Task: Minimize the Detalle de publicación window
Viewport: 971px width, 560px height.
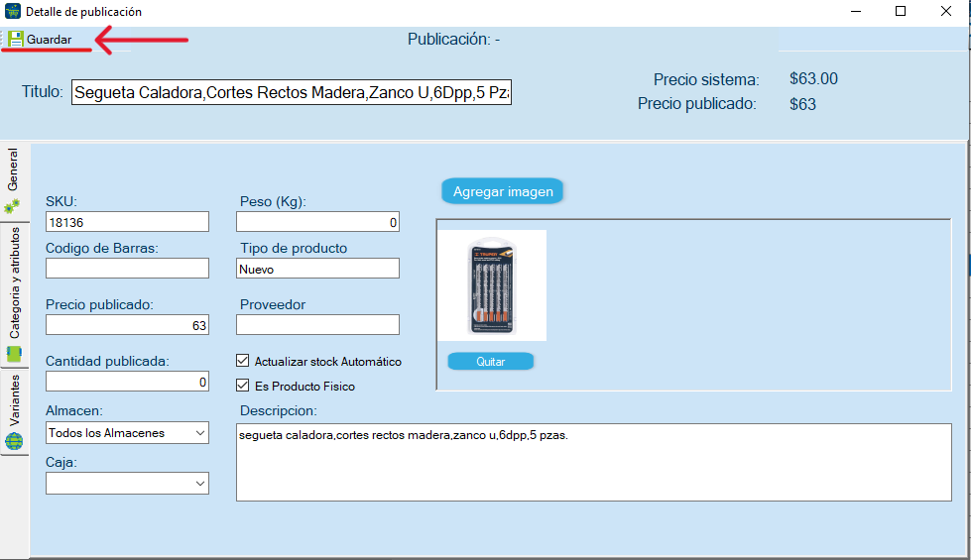Action: [856, 11]
